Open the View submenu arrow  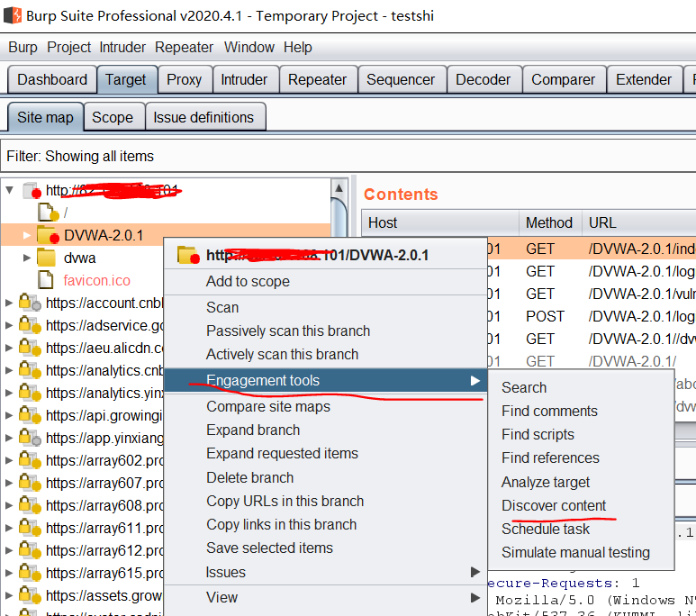pos(475,598)
